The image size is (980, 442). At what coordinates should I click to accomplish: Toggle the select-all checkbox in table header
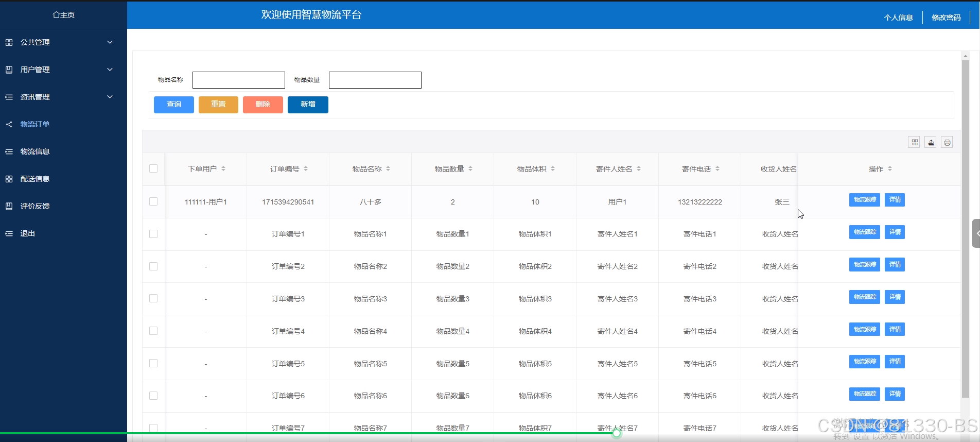click(153, 168)
